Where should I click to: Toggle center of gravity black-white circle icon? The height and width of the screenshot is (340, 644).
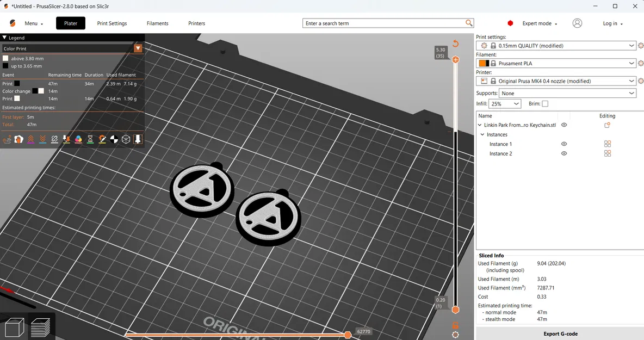[x=114, y=140]
